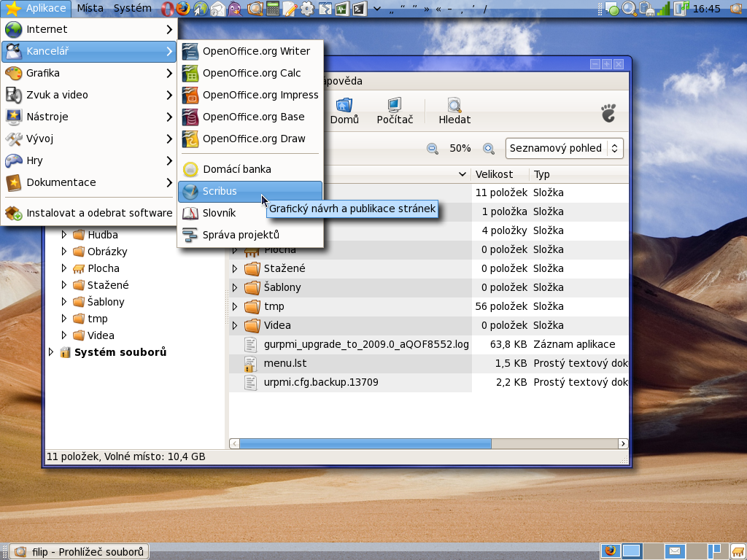747x560 pixels.
Task: Launch OpenOffice.org Calc
Action: click(x=250, y=74)
